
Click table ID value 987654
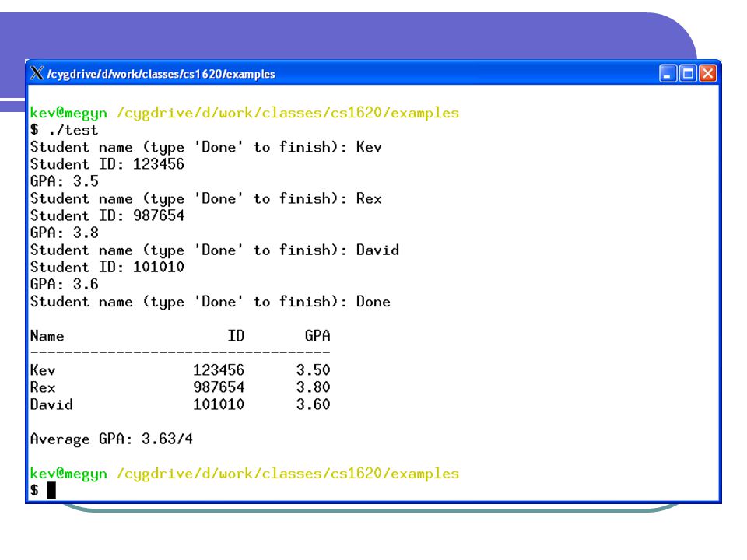(x=219, y=387)
